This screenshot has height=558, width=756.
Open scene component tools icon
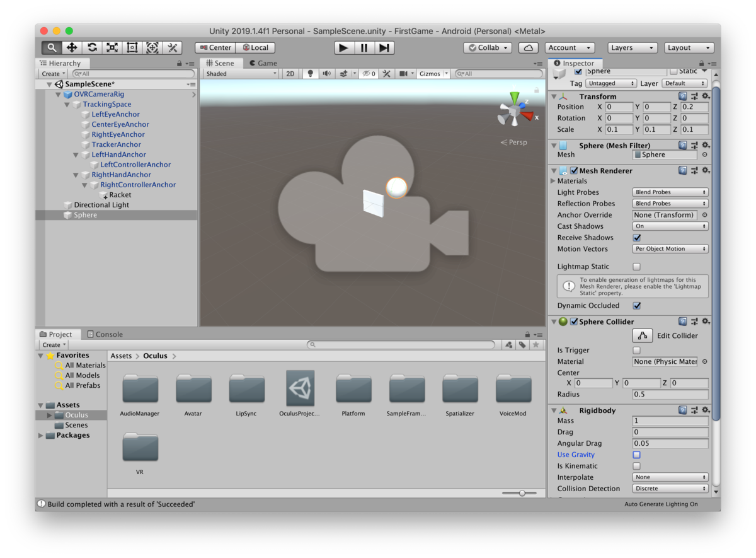click(387, 74)
